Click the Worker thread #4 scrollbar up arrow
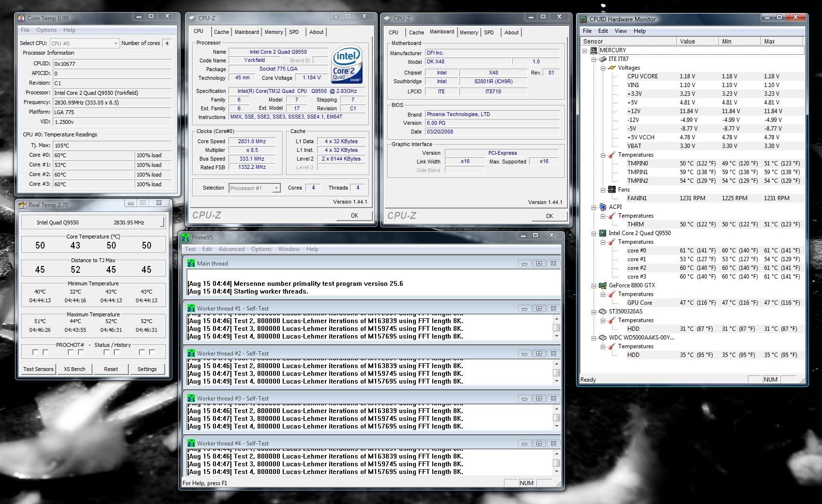The height and width of the screenshot is (504, 822). point(557,454)
